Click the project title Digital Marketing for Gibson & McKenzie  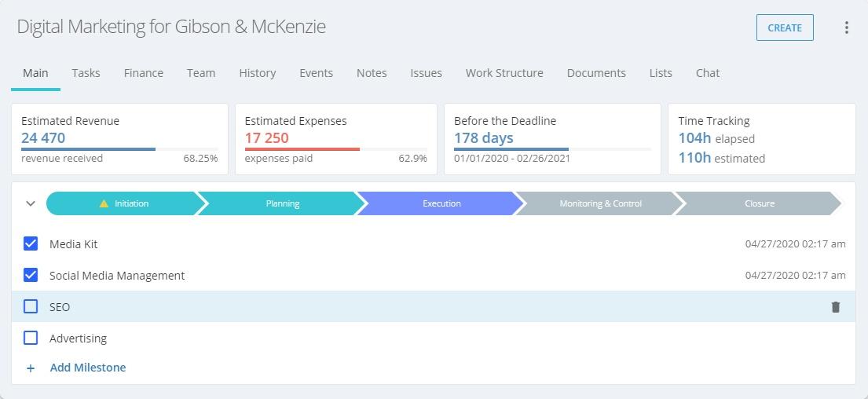pyautogui.click(x=171, y=27)
